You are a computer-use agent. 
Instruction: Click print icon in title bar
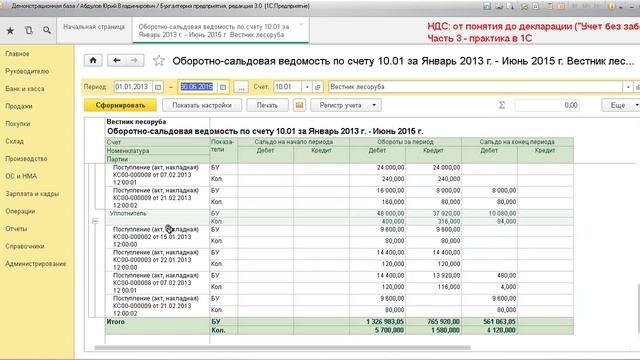(x=499, y=6)
